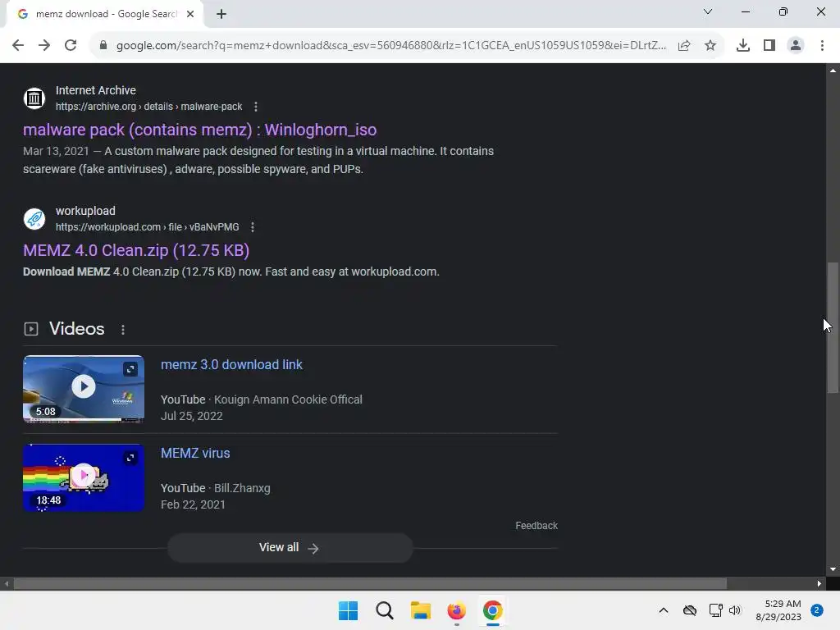Open Videos section more options menu
Viewport: 840px width, 630px height.
[123, 330]
